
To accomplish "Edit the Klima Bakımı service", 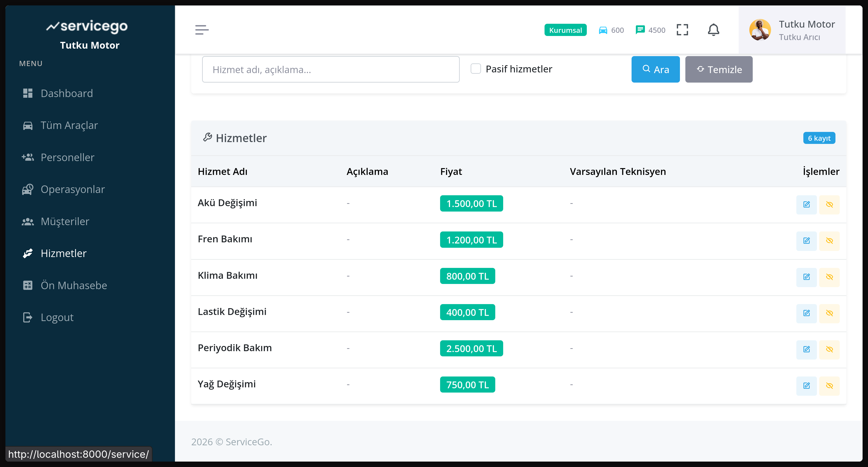I will (806, 277).
